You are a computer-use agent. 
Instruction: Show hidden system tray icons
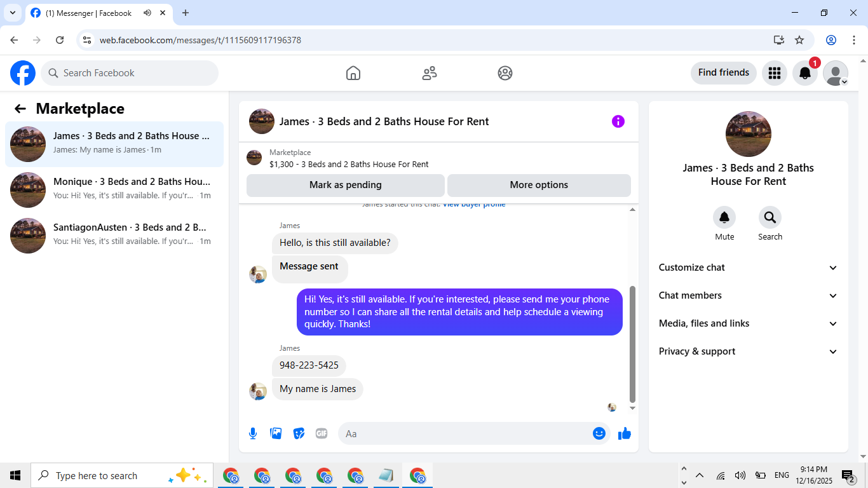[x=700, y=475]
